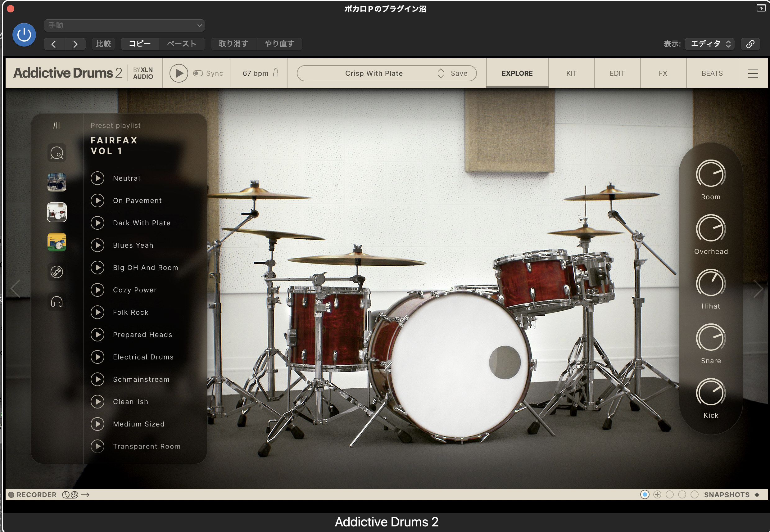Select the first active snapshot slot

click(645, 495)
